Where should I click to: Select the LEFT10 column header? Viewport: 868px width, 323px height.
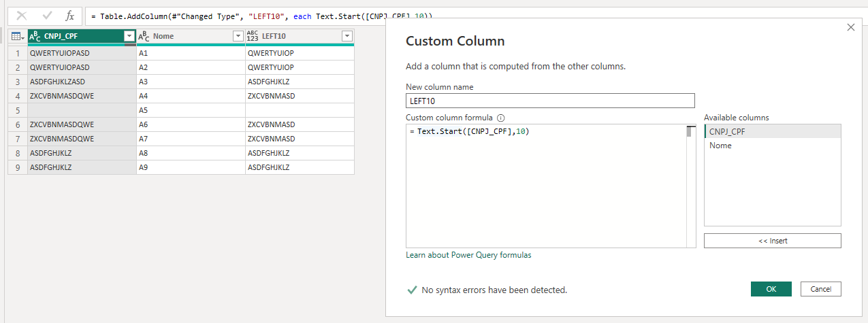(x=300, y=36)
